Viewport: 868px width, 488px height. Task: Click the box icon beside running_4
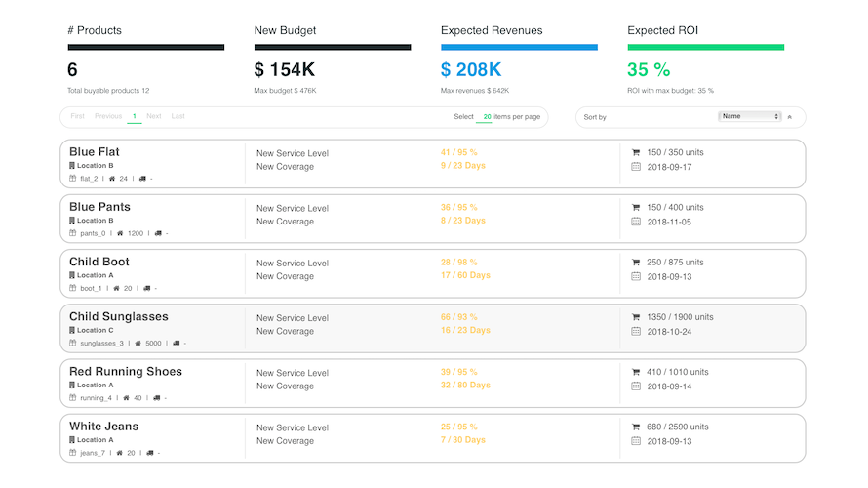[x=72, y=398]
